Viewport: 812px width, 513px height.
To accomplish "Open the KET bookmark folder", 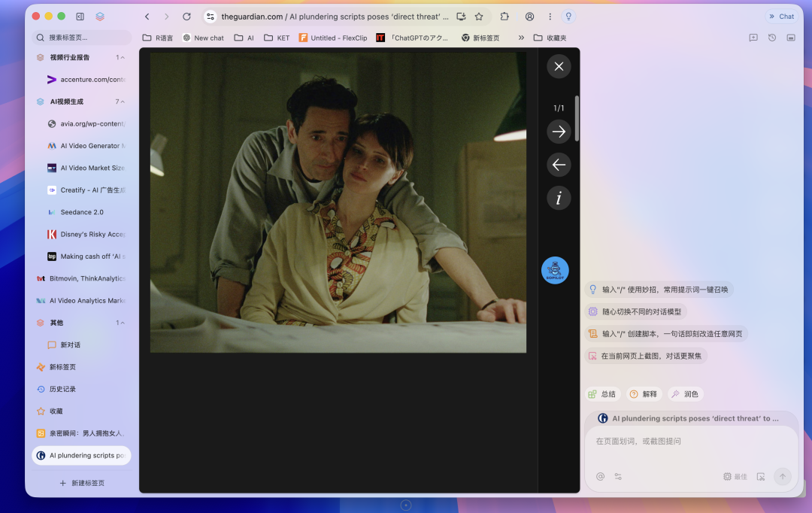I will click(x=277, y=38).
